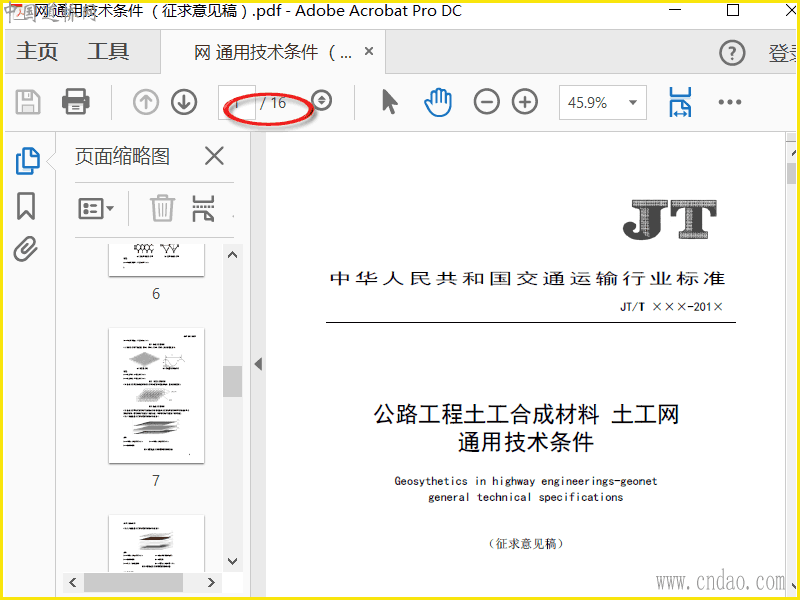Minimize the Acrobat window

(675, 10)
